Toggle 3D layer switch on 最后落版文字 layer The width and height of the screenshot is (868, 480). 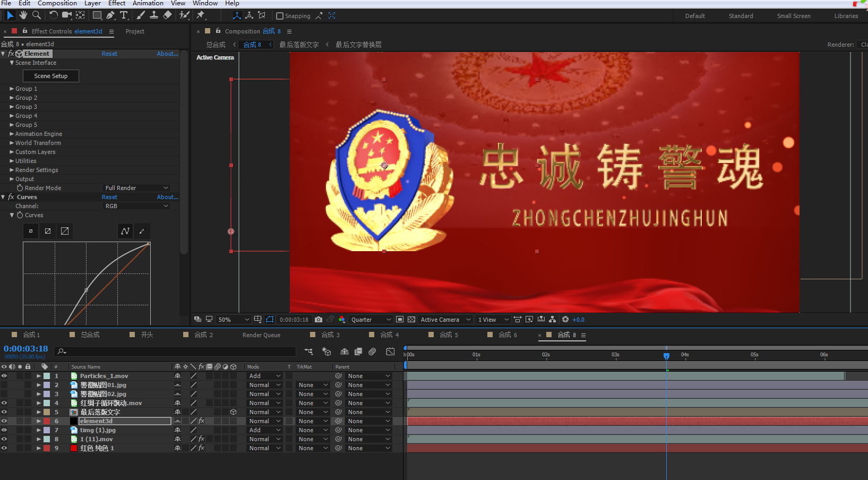pyautogui.click(x=233, y=412)
